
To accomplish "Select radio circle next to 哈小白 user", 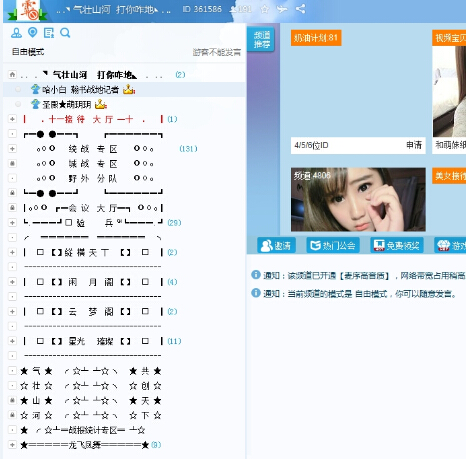I will [18, 89].
